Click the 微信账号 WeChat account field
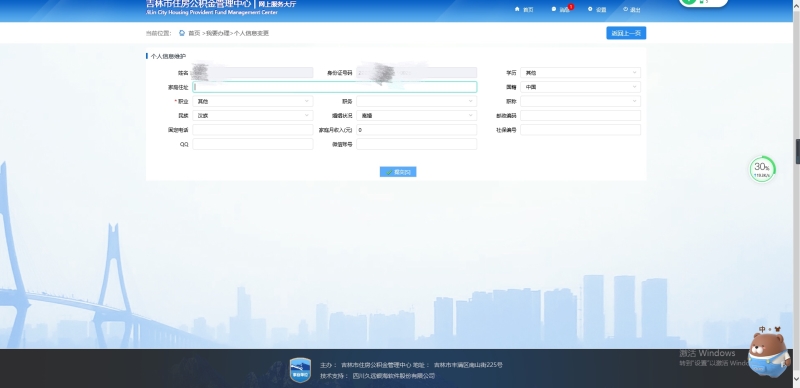The width and height of the screenshot is (800, 388). point(416,144)
